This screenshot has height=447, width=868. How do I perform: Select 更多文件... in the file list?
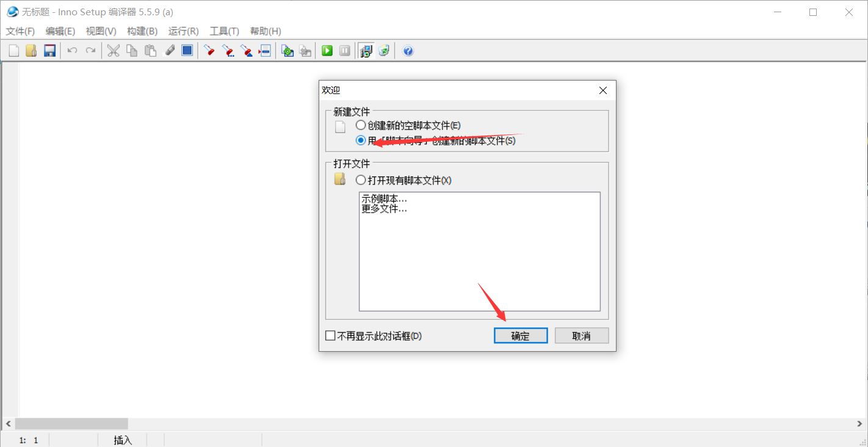coord(385,208)
